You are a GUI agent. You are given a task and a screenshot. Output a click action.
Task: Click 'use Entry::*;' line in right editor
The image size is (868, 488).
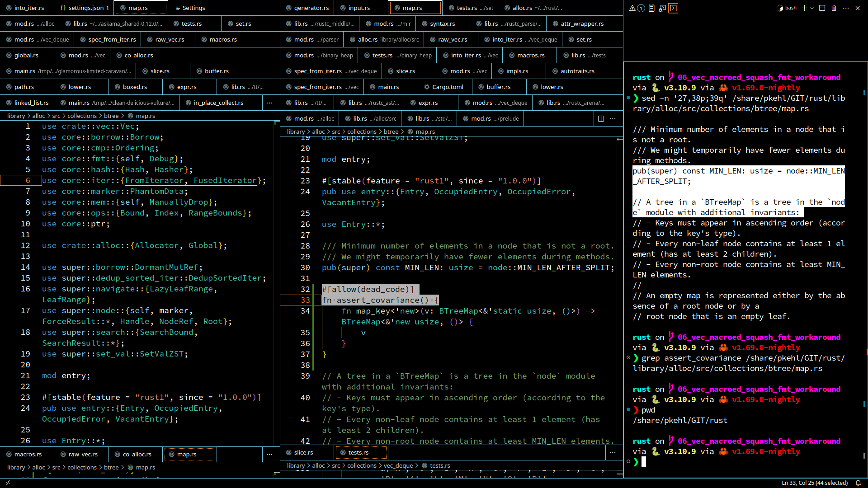pyautogui.click(x=353, y=224)
